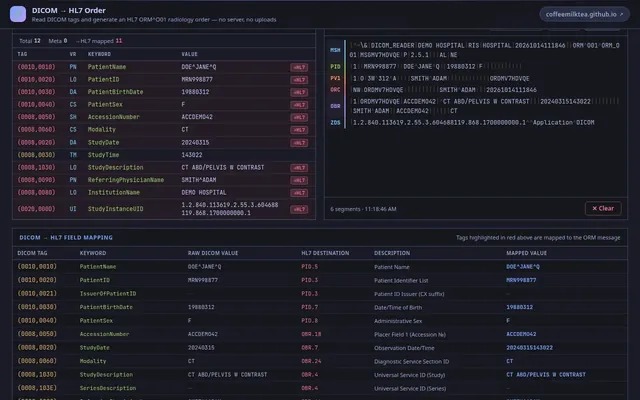Click the HL7 badge on StudyDescription row

(x=299, y=168)
